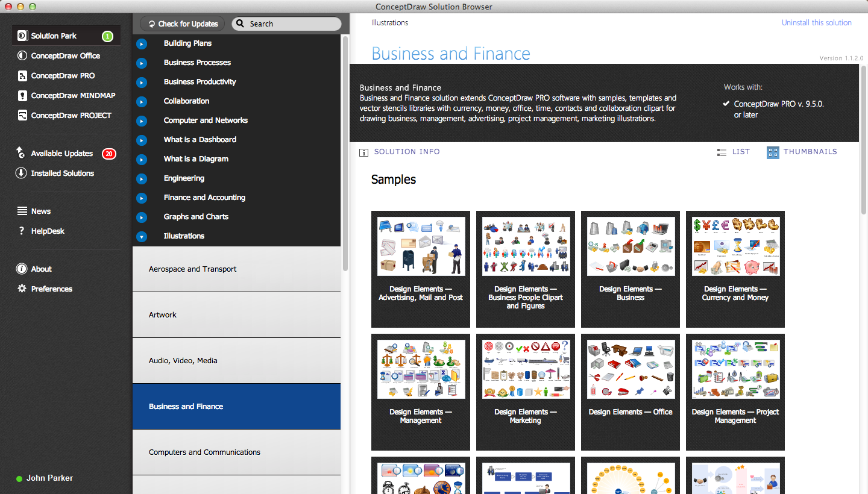This screenshot has height=494, width=868.
Task: Select the Artwork solution
Action: coord(236,315)
